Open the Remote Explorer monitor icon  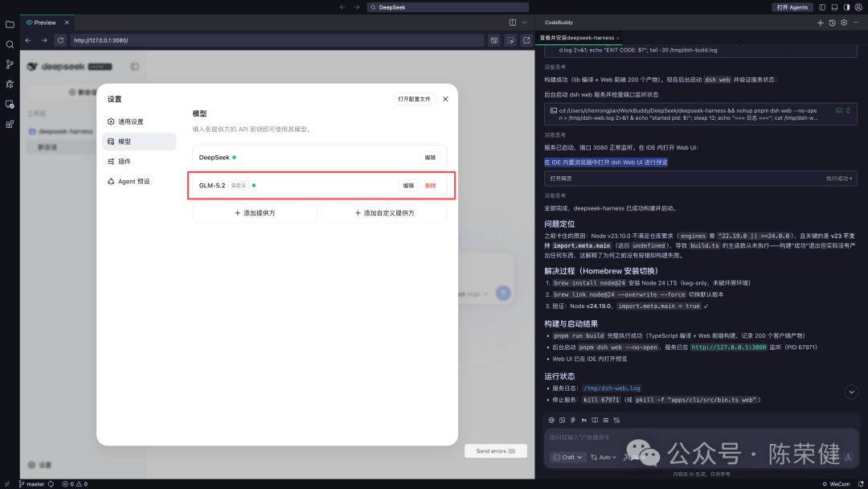pyautogui.click(x=10, y=104)
